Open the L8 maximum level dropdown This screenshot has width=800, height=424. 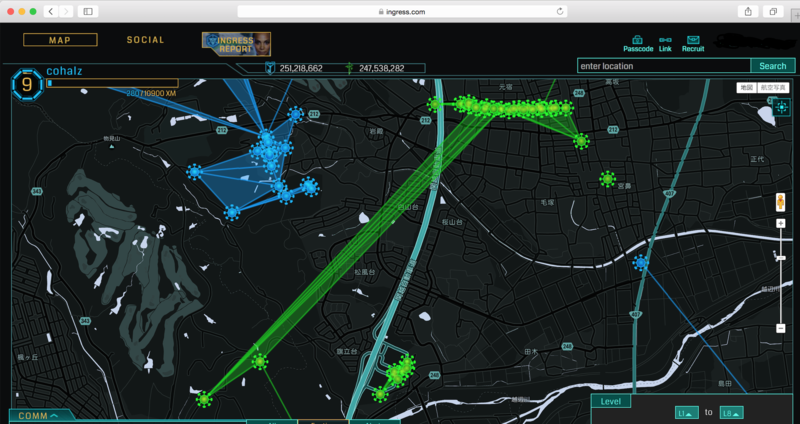click(731, 413)
